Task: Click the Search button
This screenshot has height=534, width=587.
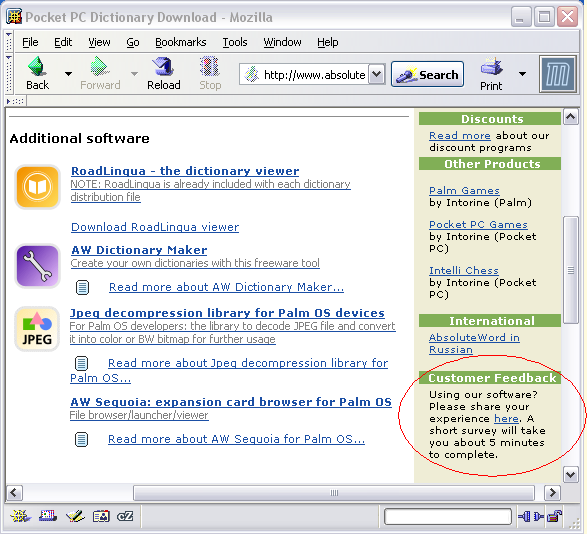Action: pos(428,74)
